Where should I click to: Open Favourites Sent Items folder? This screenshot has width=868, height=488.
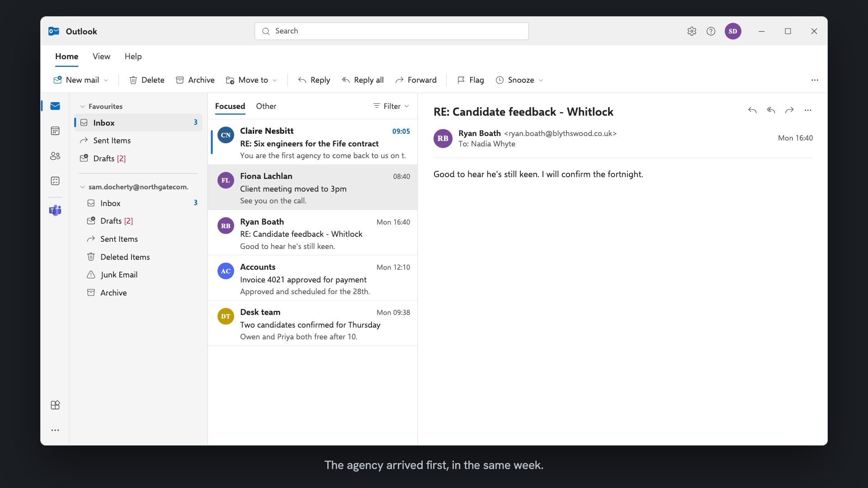pos(138,141)
